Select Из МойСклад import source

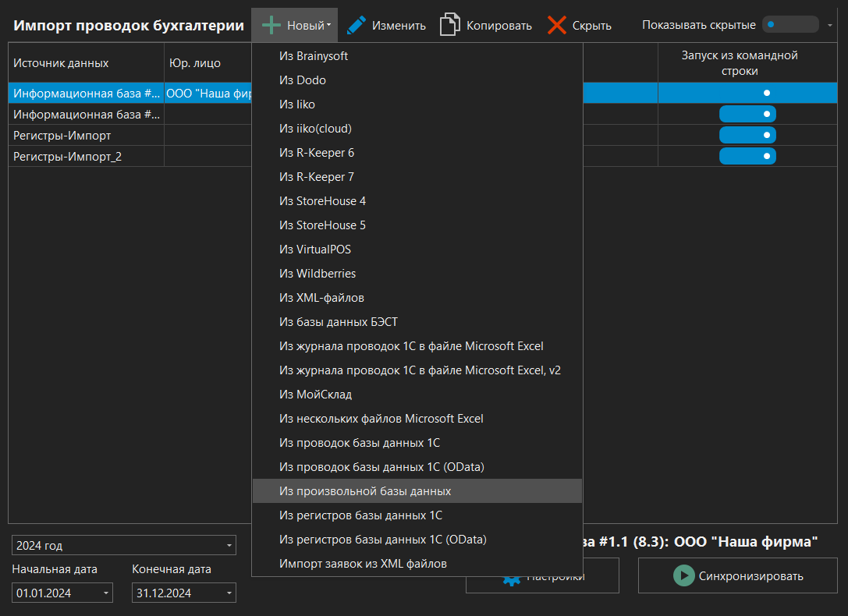[315, 395]
